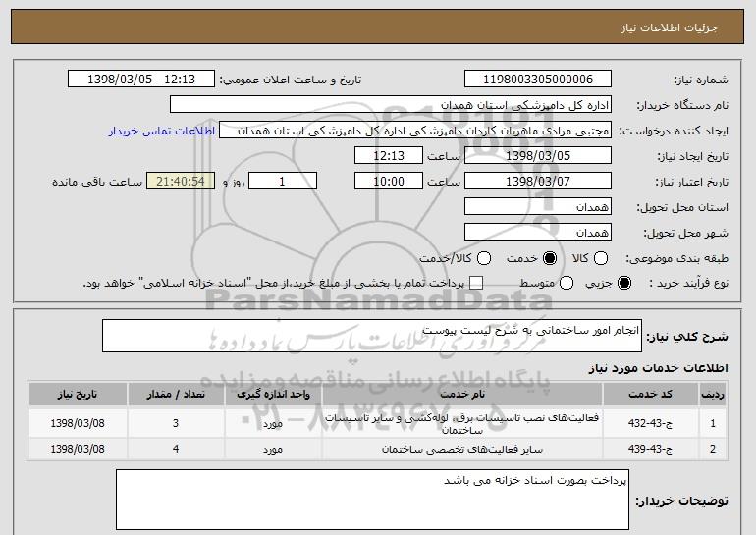This screenshot has width=756, height=535.
Task: Click the delivery city field همدان
Action: coord(538,233)
